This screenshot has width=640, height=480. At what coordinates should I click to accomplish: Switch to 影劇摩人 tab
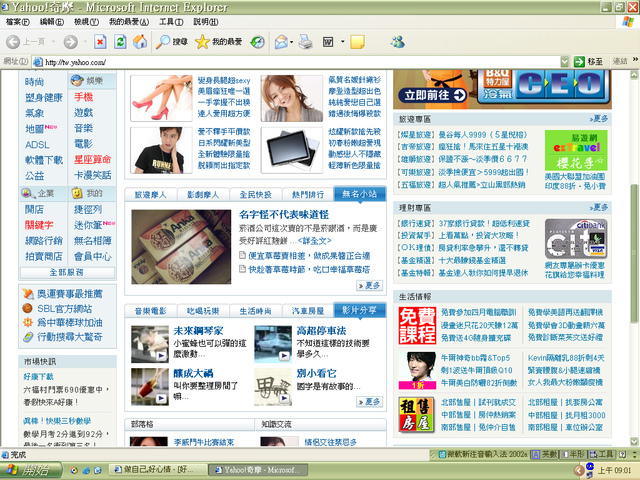tap(203, 195)
